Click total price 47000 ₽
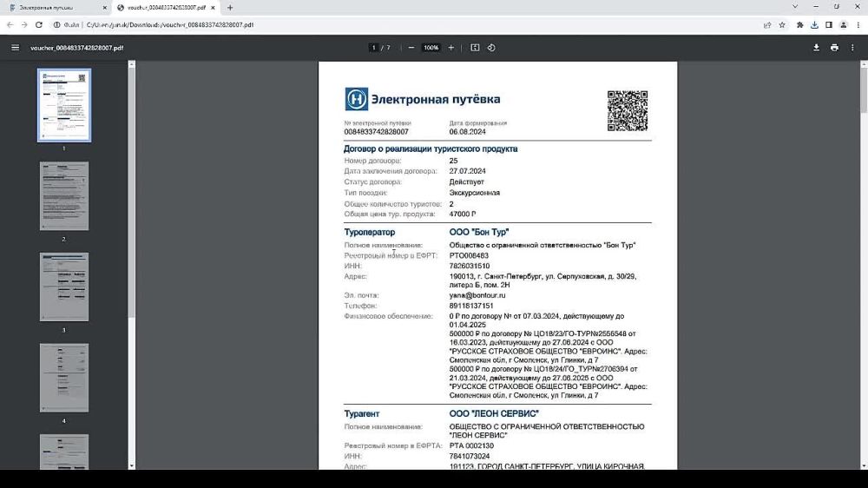Screen dimensions: 868x488 463,214
